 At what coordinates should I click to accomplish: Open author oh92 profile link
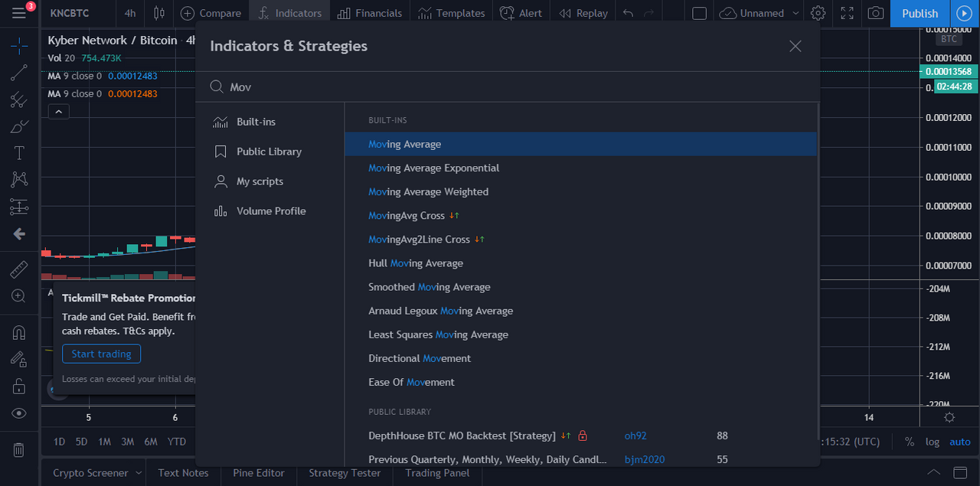click(635, 435)
